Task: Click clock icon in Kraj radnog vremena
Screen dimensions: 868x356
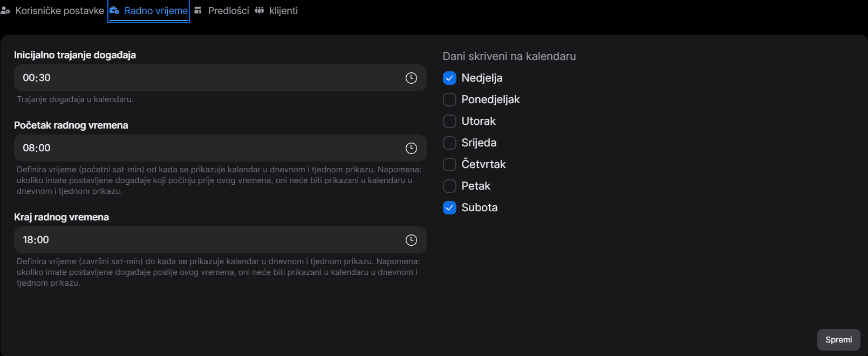Action: click(411, 240)
